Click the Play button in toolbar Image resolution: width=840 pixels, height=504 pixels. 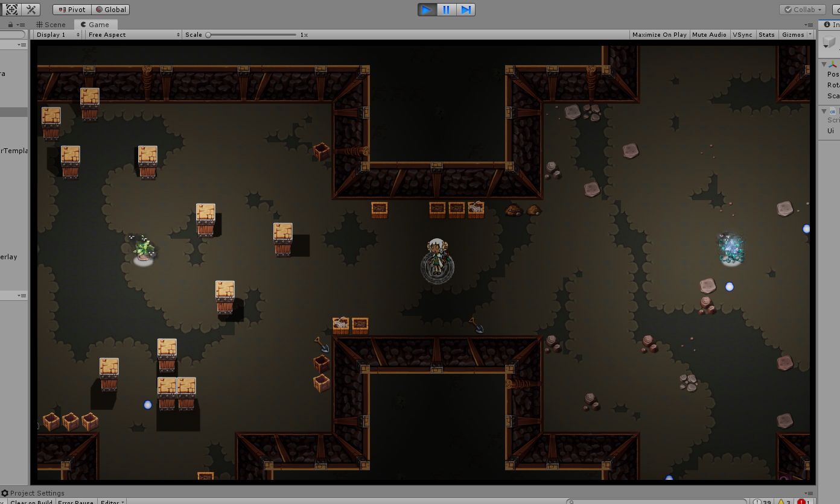point(427,10)
